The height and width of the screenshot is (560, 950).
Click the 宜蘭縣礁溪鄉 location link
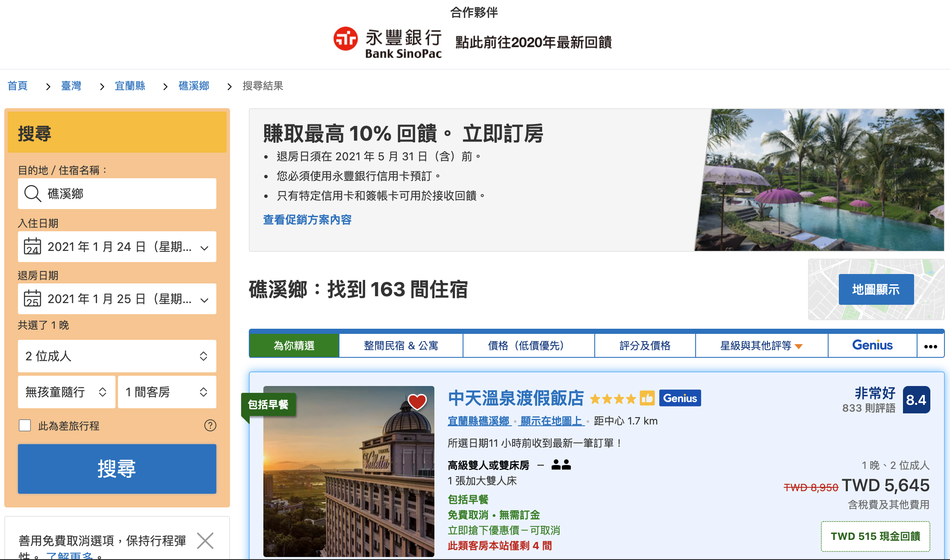pyautogui.click(x=479, y=421)
